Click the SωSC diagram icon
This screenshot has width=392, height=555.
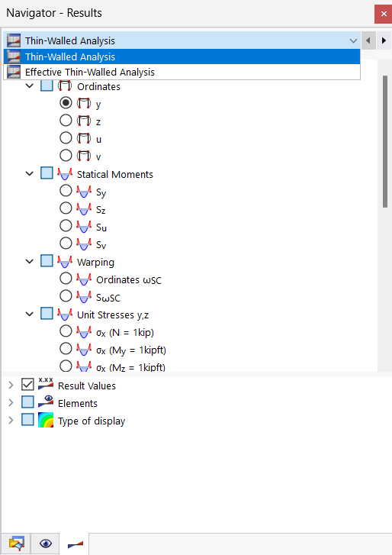pos(84,297)
